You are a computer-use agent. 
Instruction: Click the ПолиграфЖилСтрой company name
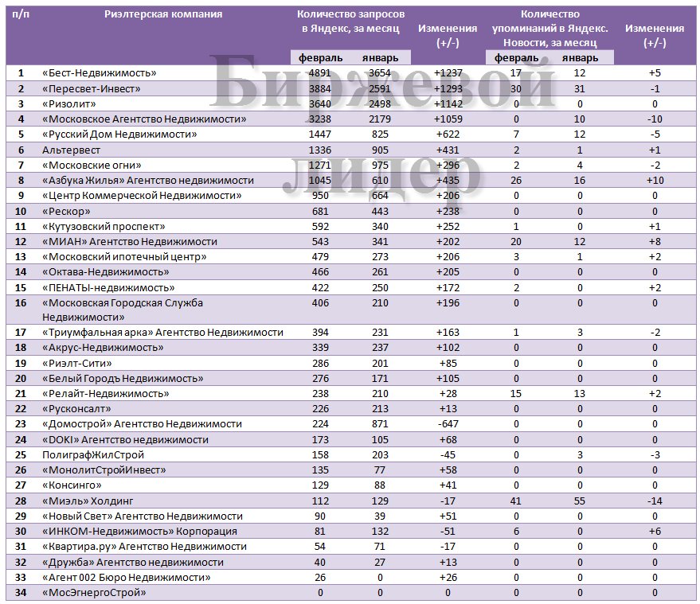tap(93, 454)
